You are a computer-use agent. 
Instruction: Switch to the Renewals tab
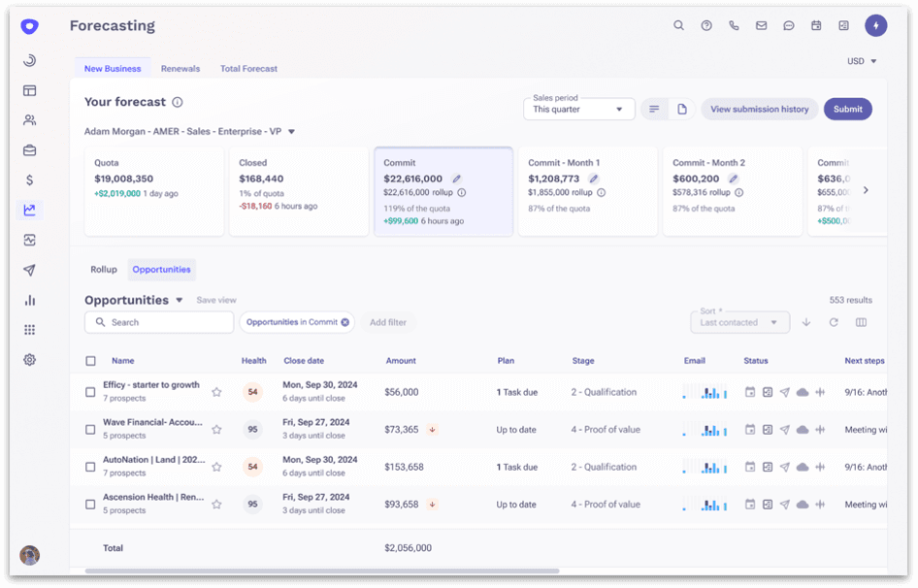tap(180, 69)
